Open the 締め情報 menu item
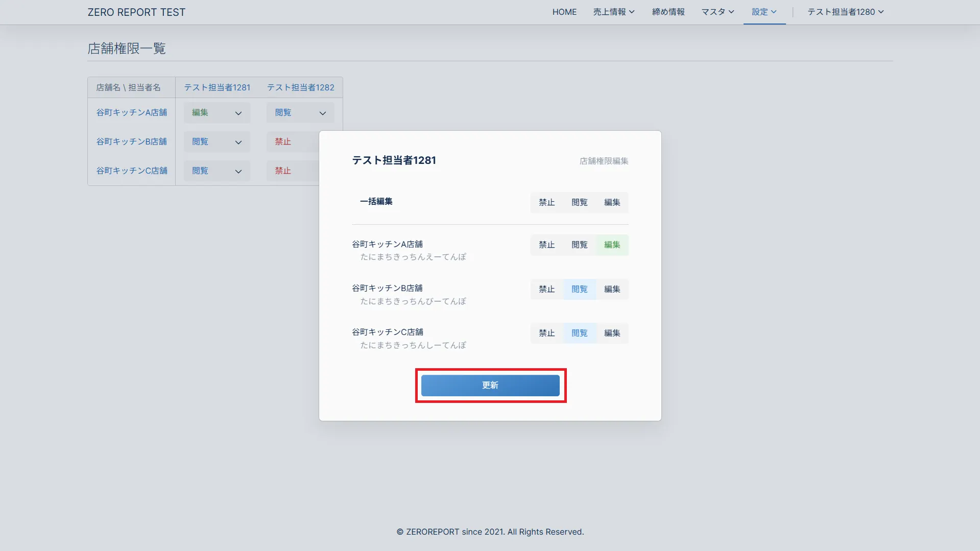980x551 pixels. (x=668, y=12)
